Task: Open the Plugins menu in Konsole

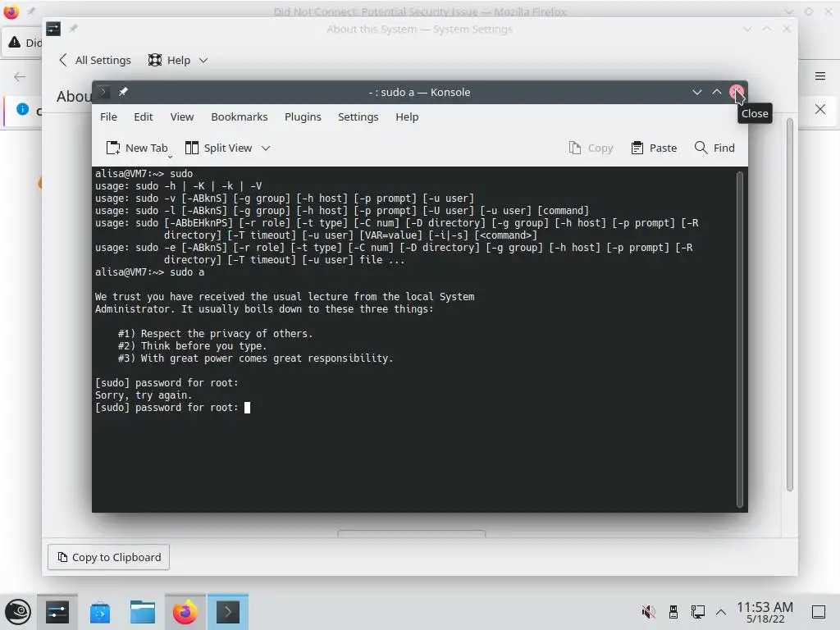Action: [303, 116]
